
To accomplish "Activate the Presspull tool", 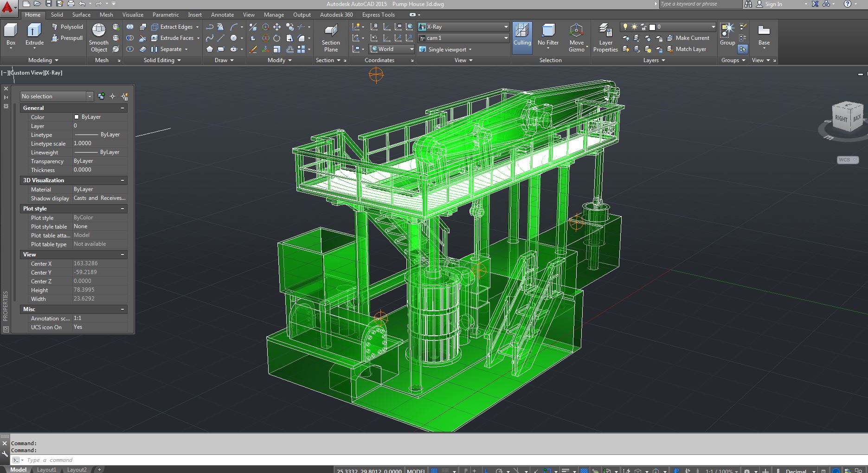I will pos(67,38).
